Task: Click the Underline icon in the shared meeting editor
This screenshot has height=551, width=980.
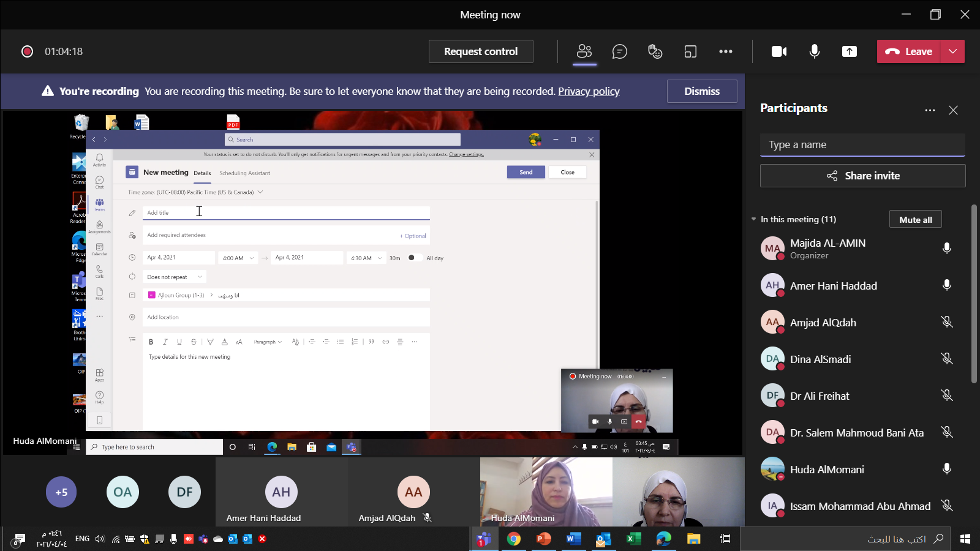Action: [179, 342]
